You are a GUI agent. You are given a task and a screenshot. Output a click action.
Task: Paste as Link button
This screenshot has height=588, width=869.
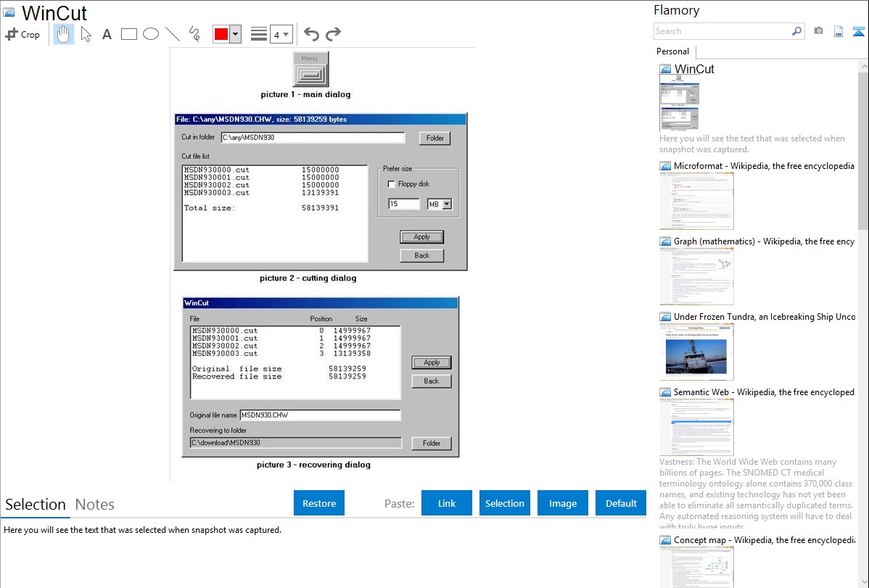[x=447, y=503]
